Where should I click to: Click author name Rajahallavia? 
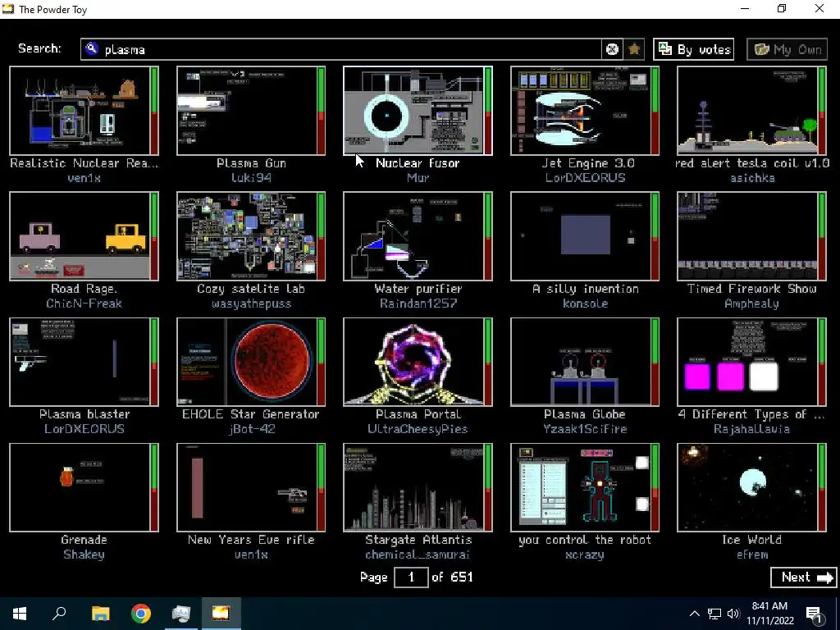tap(752, 428)
